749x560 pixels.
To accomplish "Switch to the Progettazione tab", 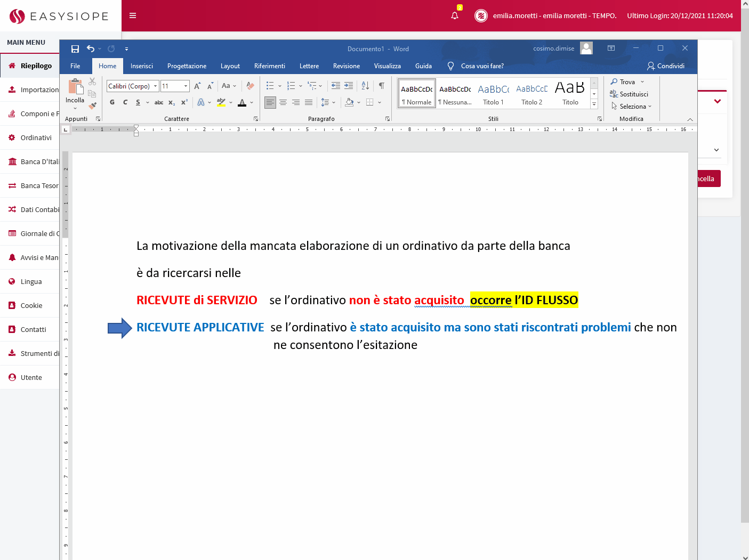I will pyautogui.click(x=187, y=66).
